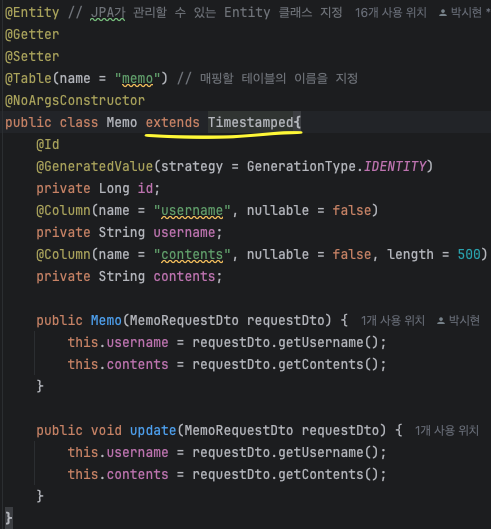This screenshot has height=529, width=491.
Task: Click the "1개 사용 위치" hint beside update method
Action: point(447,430)
